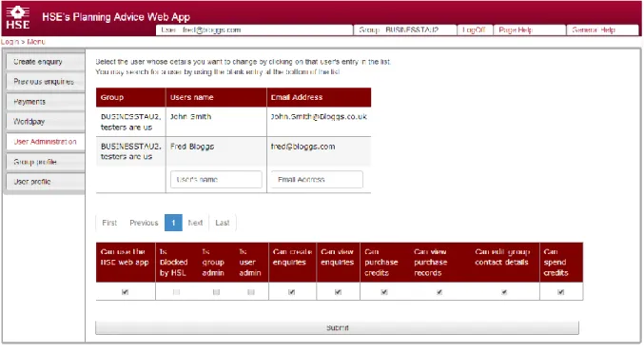Open the Group profile page
The image size is (644, 354).
[45, 162]
